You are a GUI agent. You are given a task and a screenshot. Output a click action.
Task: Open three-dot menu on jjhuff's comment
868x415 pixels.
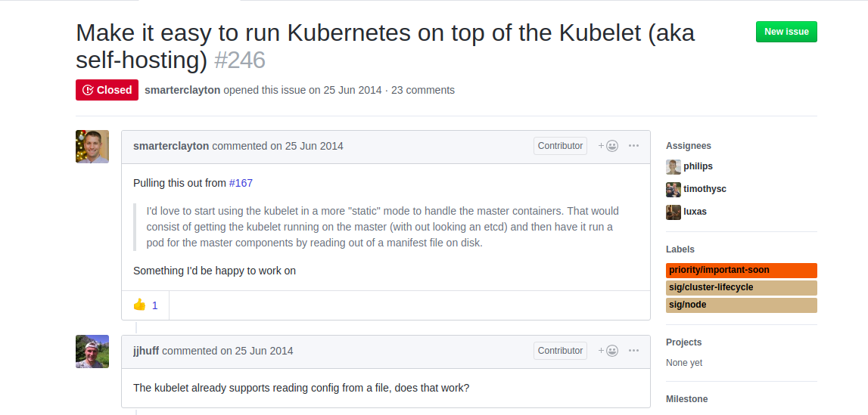coord(634,350)
